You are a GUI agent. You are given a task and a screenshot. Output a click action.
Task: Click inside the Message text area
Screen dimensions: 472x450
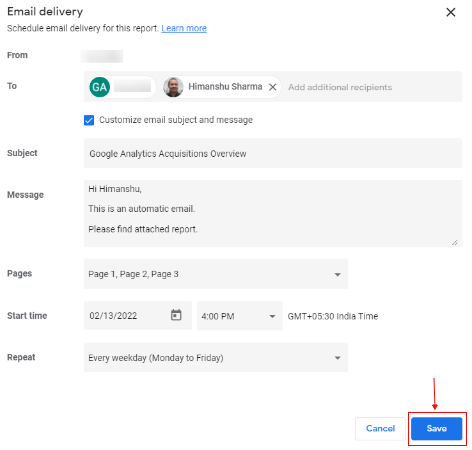(x=273, y=213)
